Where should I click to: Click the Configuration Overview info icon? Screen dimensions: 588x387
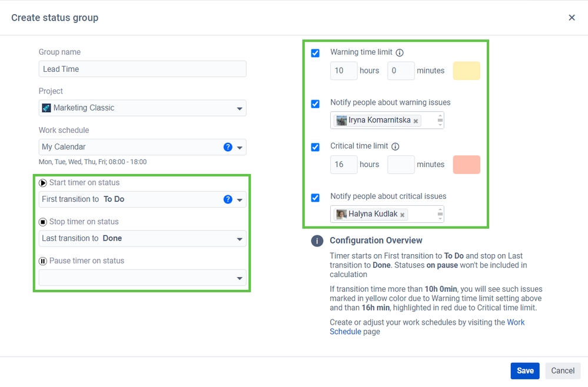[x=317, y=241]
